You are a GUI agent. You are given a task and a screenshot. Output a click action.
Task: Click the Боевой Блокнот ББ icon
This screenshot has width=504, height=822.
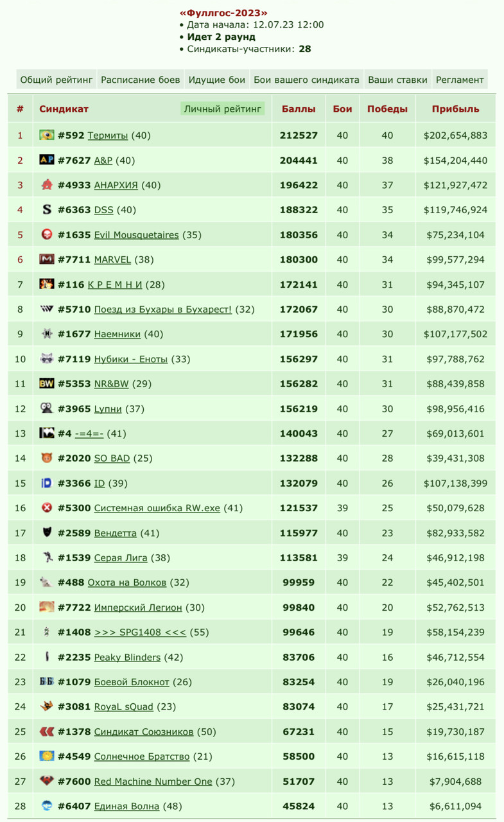click(46, 681)
